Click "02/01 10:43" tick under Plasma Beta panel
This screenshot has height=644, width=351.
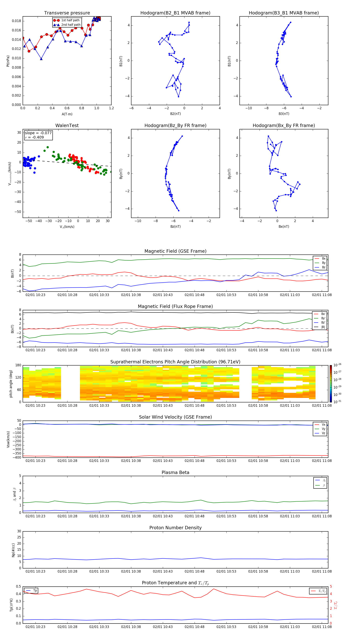(x=163, y=516)
